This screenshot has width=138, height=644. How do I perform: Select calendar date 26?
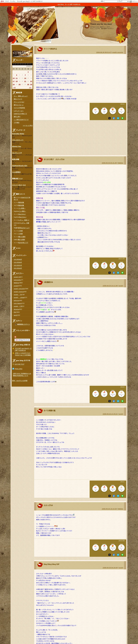click(x=20, y=84)
